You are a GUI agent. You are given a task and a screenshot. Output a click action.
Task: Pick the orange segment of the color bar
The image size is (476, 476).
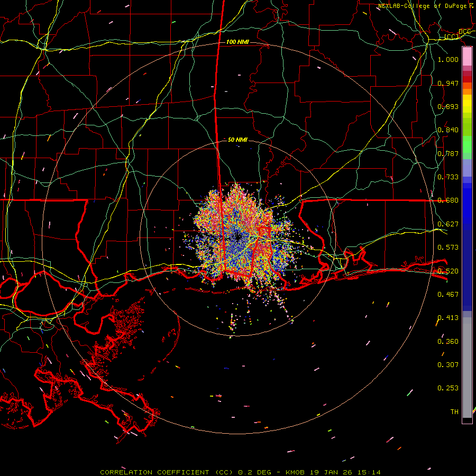pyautogui.click(x=467, y=89)
